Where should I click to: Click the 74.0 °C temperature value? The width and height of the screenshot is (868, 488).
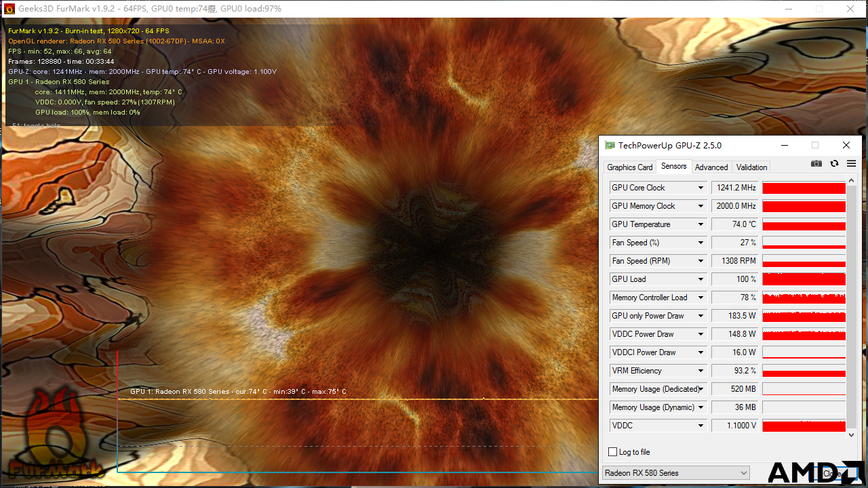point(734,224)
